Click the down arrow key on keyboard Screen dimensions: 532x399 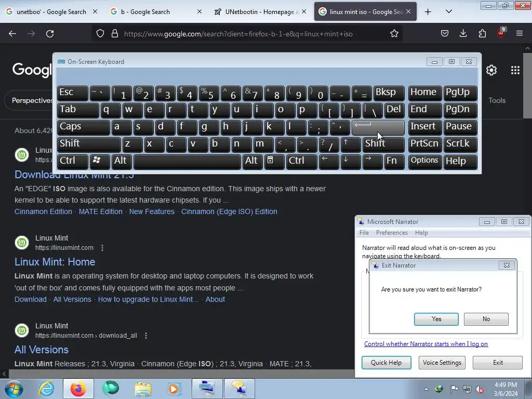pyautogui.click(x=351, y=162)
